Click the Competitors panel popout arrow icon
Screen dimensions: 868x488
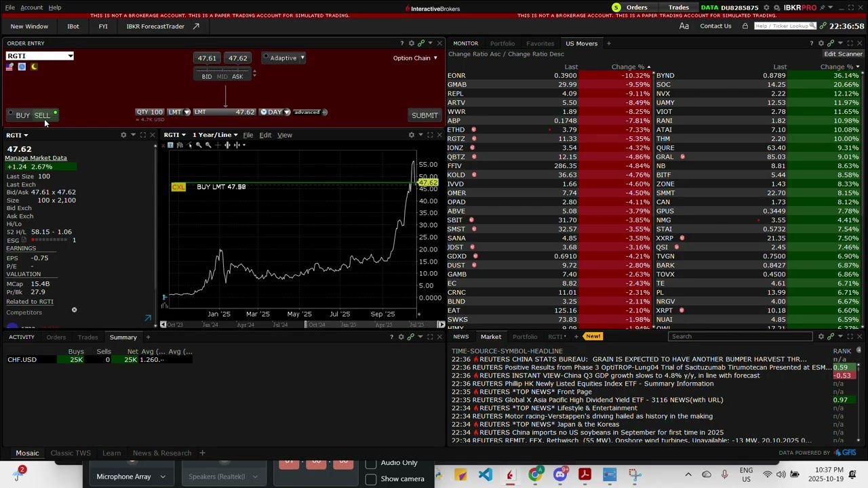point(148,318)
